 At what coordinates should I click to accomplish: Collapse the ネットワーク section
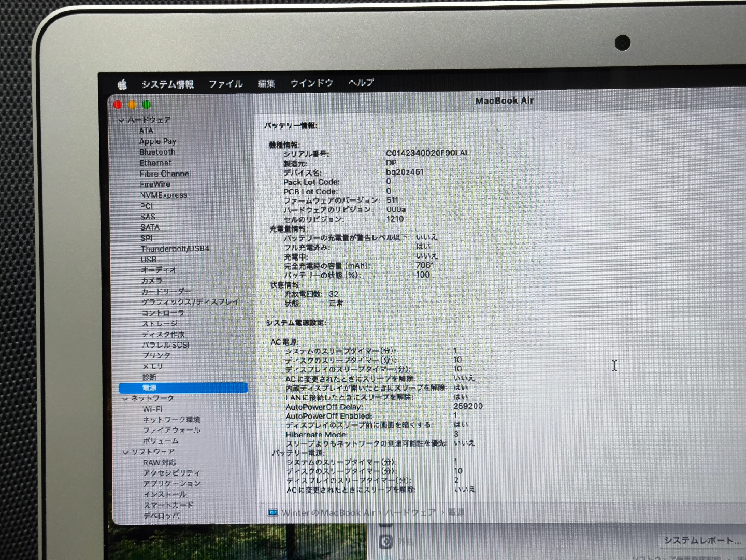pos(125,399)
